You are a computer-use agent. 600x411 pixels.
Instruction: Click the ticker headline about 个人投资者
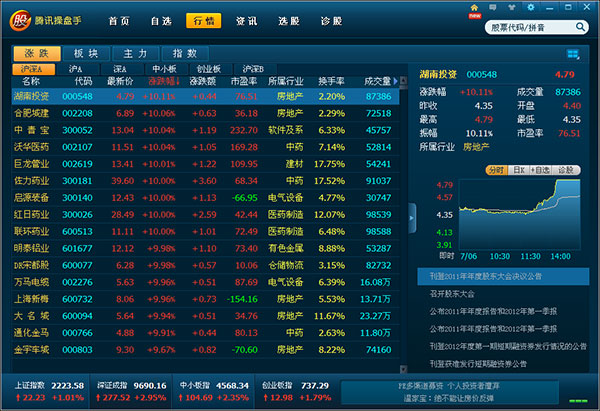(x=448, y=386)
